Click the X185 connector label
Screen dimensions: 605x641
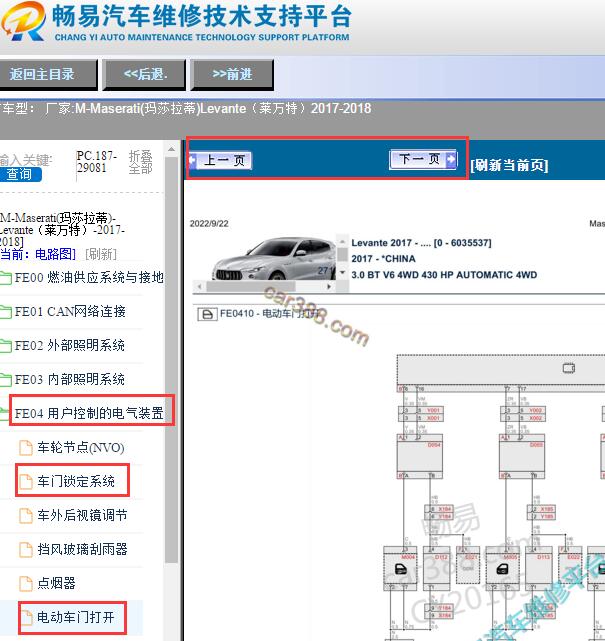point(547,509)
